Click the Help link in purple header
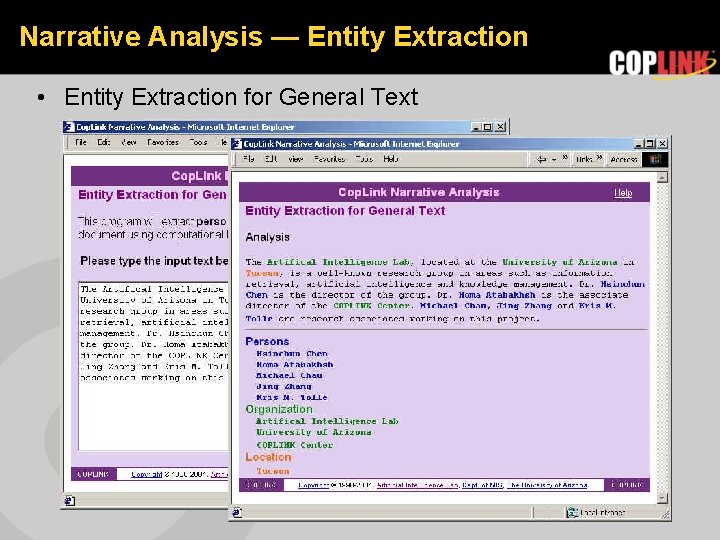The image size is (720, 540). 623,193
